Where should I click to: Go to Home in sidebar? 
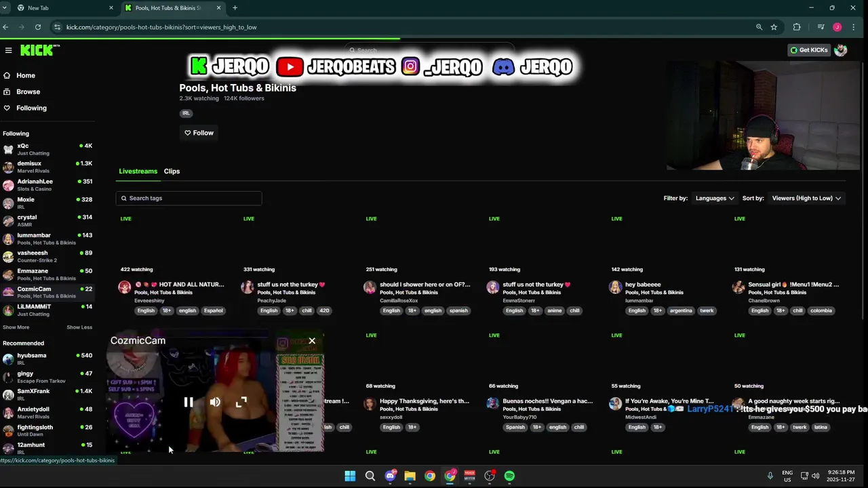coord(26,75)
